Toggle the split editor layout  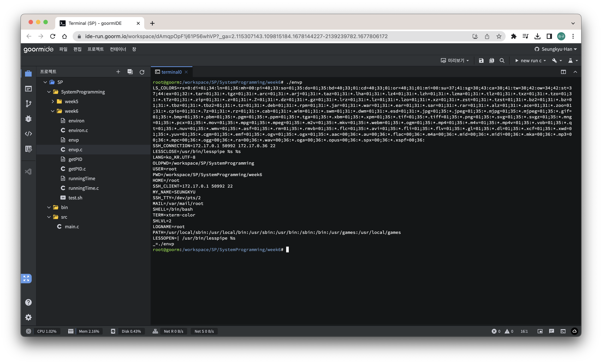(563, 72)
